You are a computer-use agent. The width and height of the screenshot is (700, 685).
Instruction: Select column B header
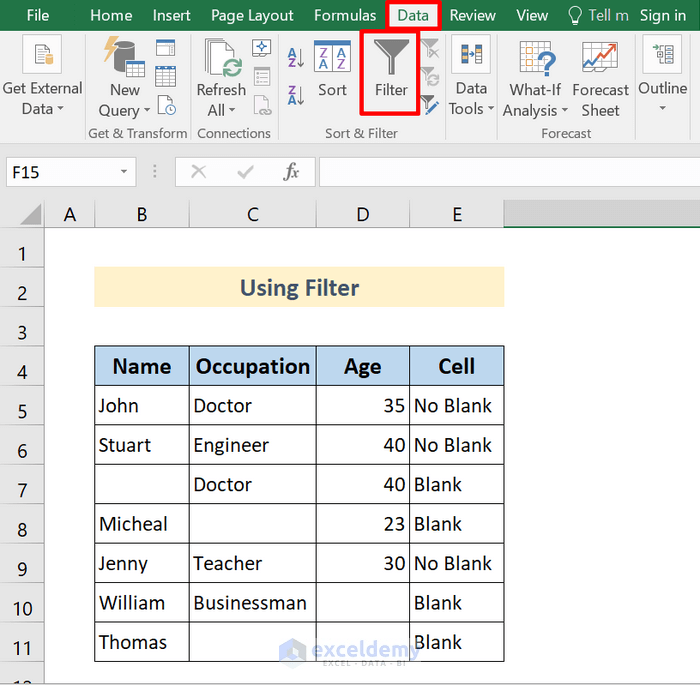[142, 214]
